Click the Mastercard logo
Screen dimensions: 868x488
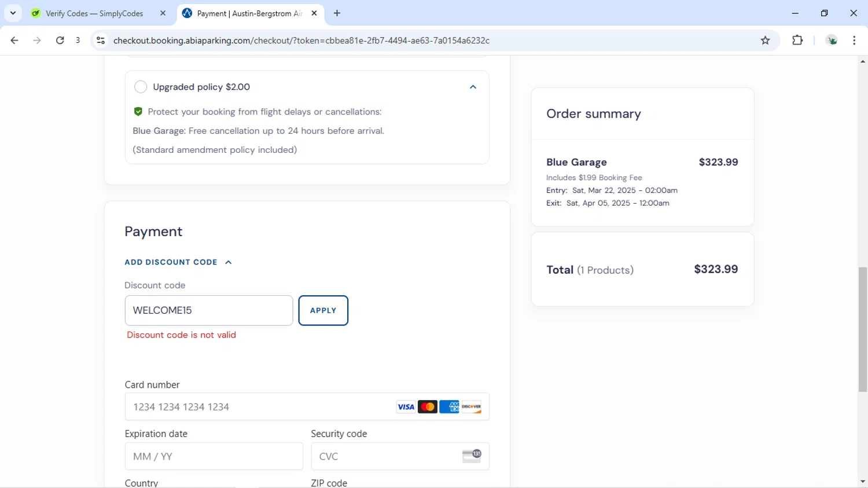pos(428,407)
